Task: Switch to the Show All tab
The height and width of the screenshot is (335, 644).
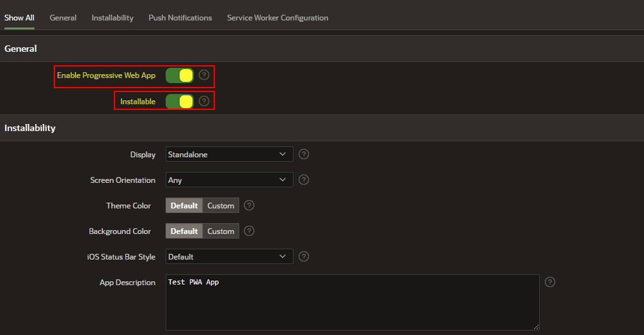Action: point(19,18)
